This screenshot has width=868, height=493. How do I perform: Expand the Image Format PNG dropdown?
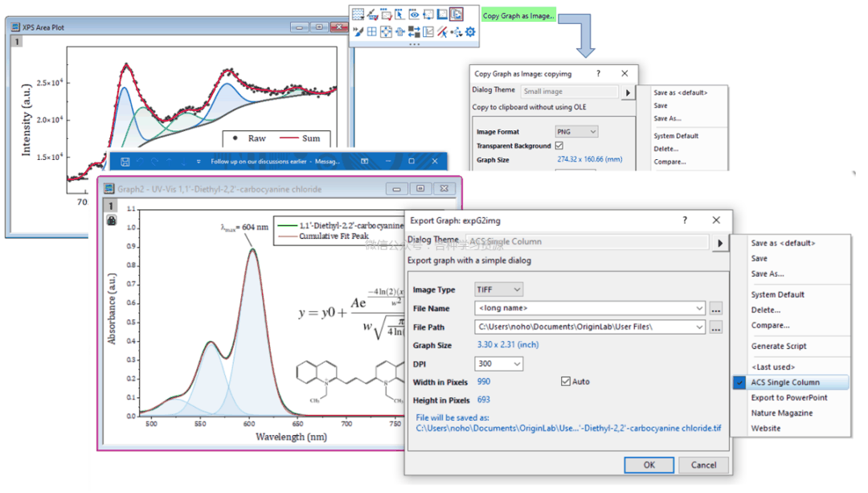click(x=576, y=131)
